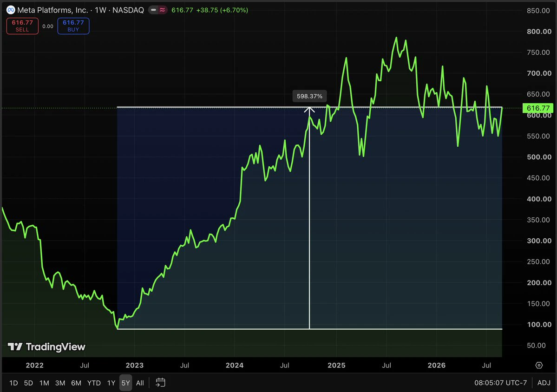557x392 pixels.
Task: Toggle the dash market status indicator
Action: point(153,10)
